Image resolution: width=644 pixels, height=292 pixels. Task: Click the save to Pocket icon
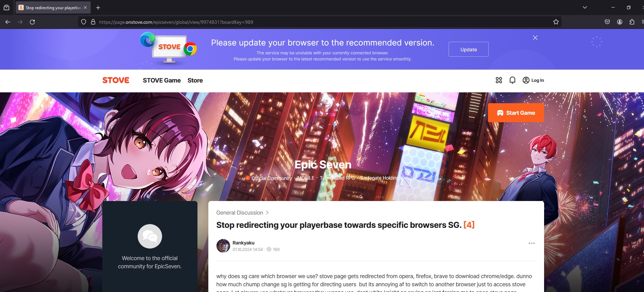(x=607, y=22)
